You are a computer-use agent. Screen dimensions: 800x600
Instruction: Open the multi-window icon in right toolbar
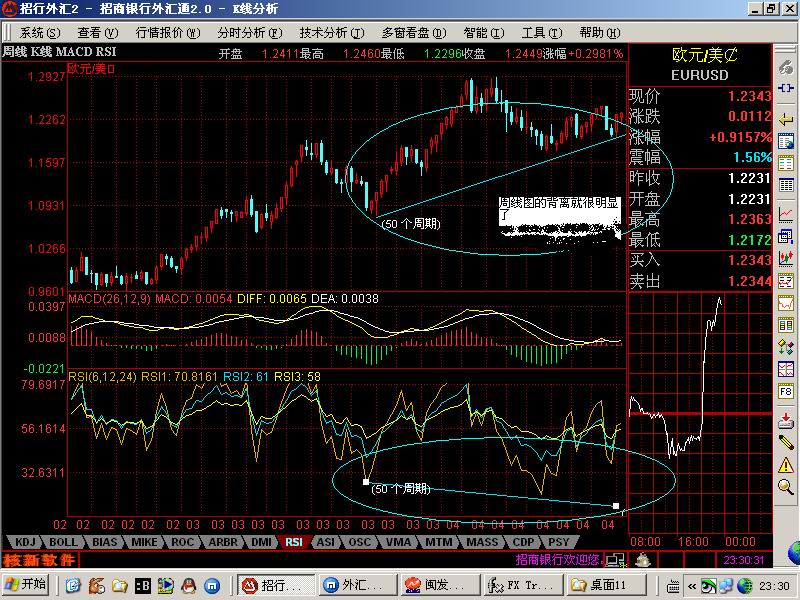coord(786,237)
